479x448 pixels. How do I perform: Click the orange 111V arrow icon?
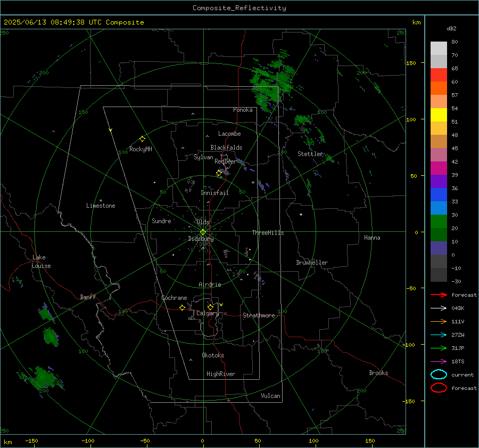pyautogui.click(x=439, y=321)
